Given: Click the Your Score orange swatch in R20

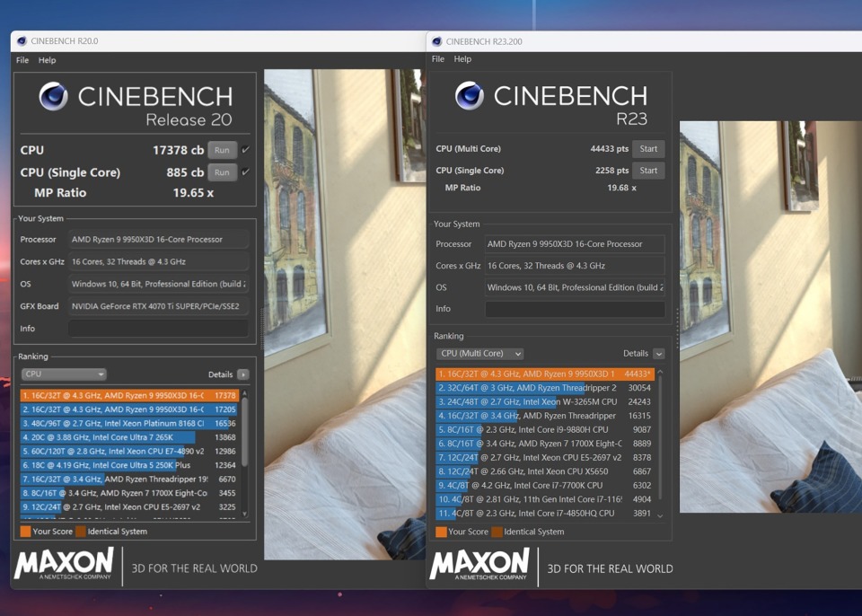Looking at the screenshot, I should (25, 532).
